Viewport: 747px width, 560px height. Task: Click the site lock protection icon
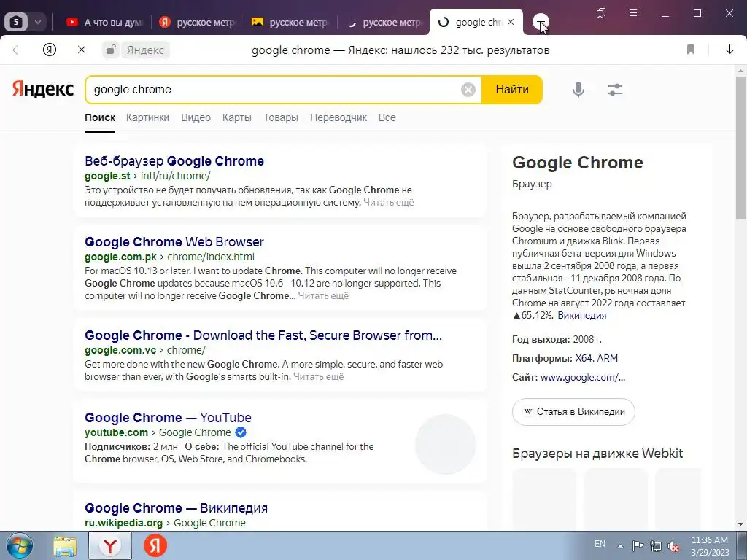111,50
